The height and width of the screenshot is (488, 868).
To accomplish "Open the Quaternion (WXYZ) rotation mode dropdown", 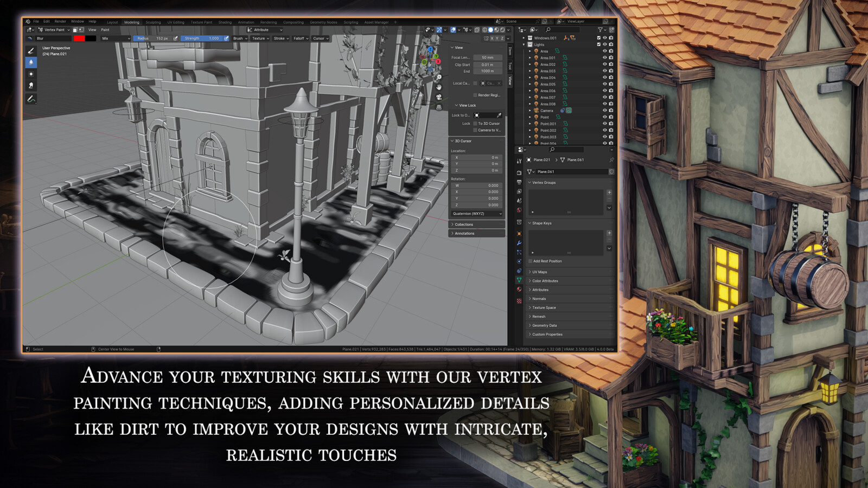I will tap(476, 214).
